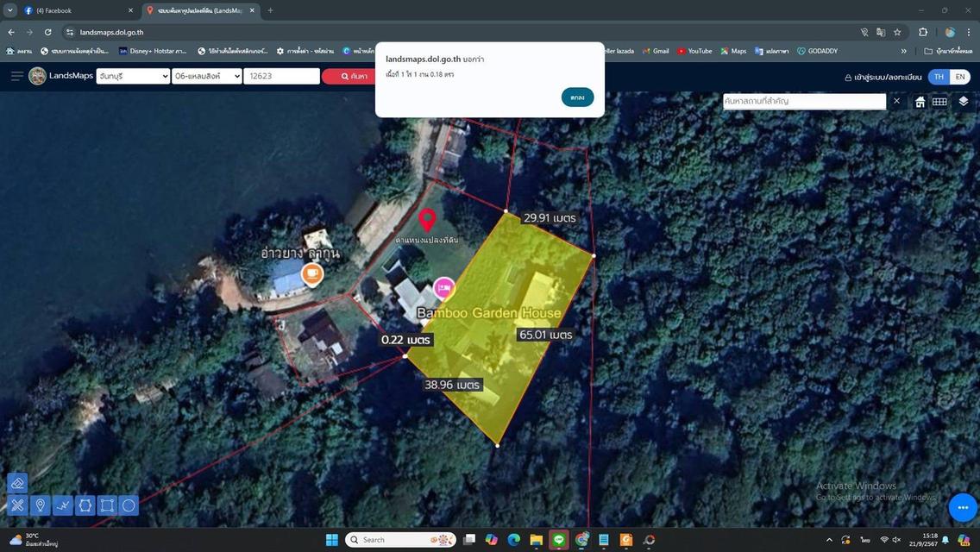This screenshot has height=552, width=980.
Task: Select the location pin marker tool
Action: [x=40, y=505]
